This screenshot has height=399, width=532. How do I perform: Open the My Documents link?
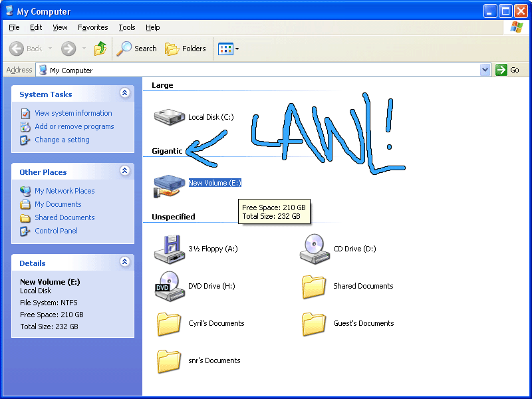coord(58,204)
